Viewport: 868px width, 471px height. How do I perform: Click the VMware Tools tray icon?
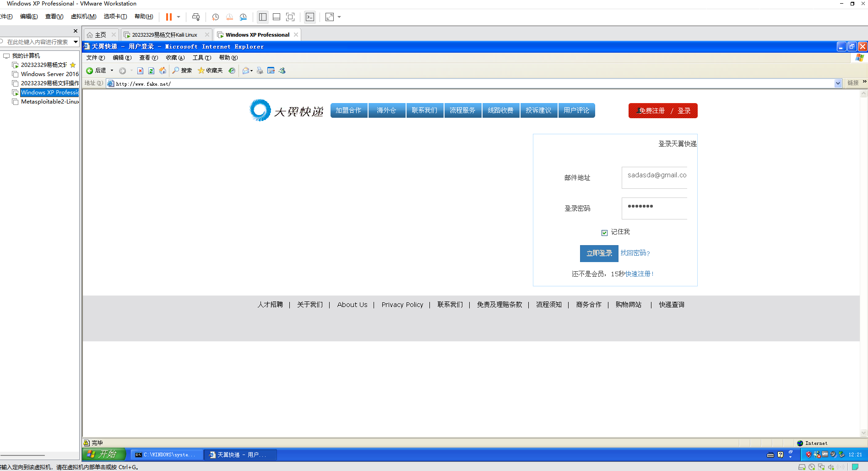coord(825,455)
